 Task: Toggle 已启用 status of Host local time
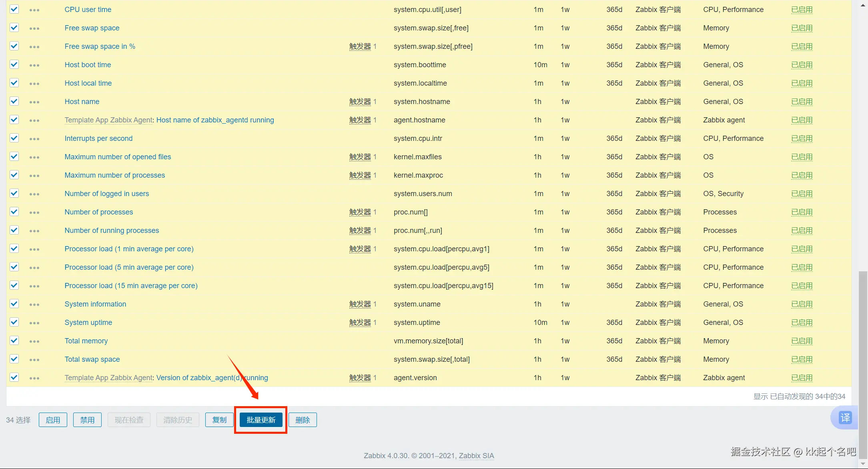[x=802, y=83]
